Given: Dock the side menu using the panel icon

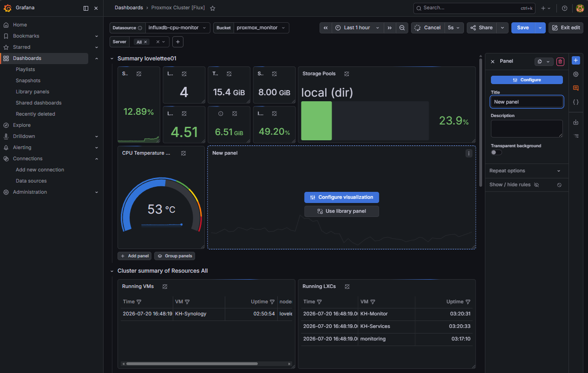Looking at the screenshot, I should [86, 8].
